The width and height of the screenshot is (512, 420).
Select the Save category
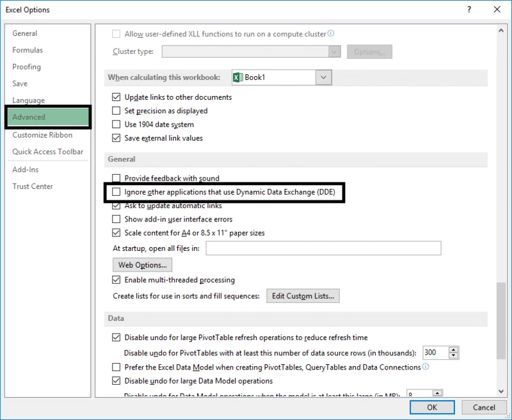click(20, 84)
